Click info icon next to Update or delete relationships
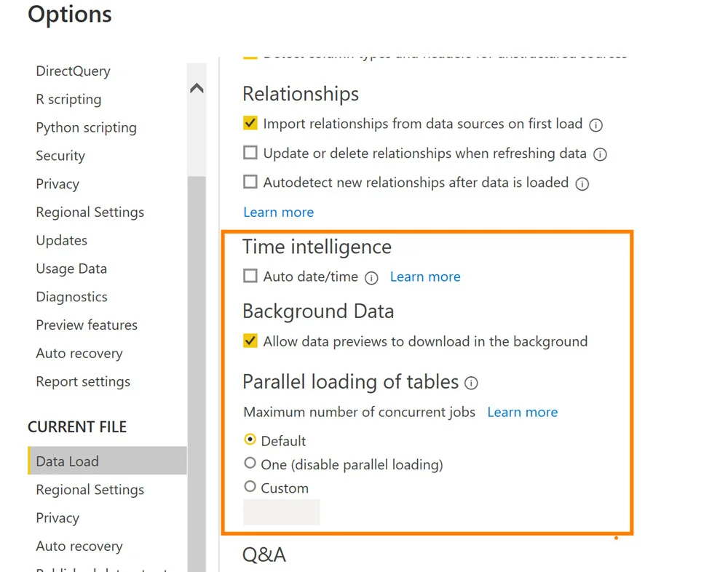Screen dimensions: 728x572 (x=600, y=154)
